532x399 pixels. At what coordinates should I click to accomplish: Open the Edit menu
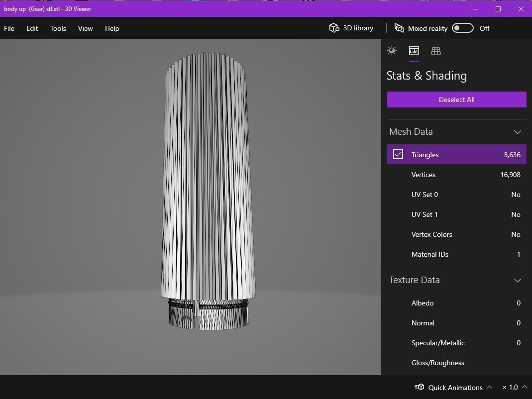click(32, 28)
